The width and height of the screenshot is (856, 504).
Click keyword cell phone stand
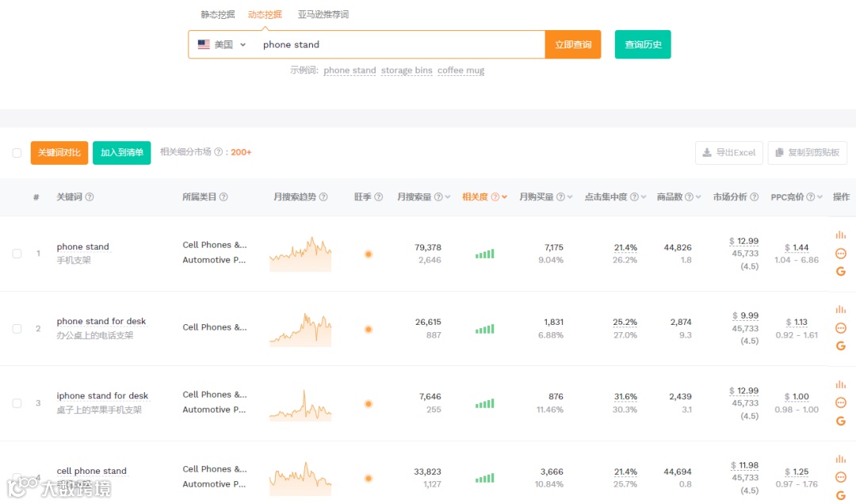(92, 471)
